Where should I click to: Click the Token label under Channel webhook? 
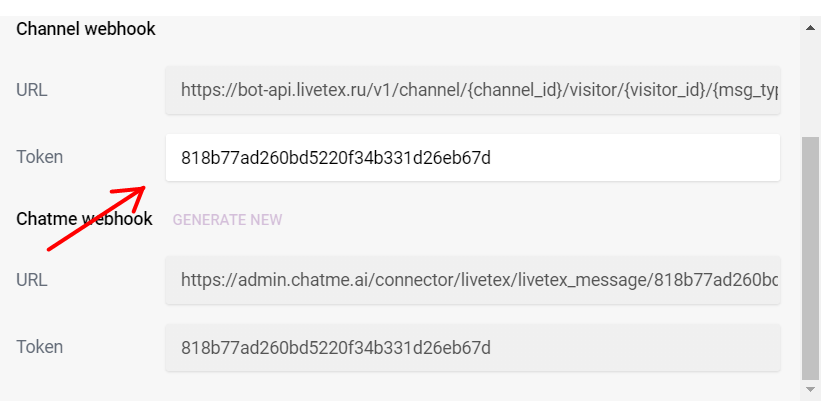40,157
